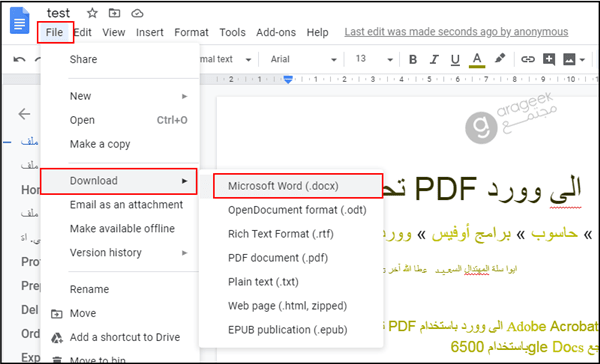Image resolution: width=600 pixels, height=364 pixels.
Task: Click the Move folder icon in menu
Action: click(x=57, y=314)
